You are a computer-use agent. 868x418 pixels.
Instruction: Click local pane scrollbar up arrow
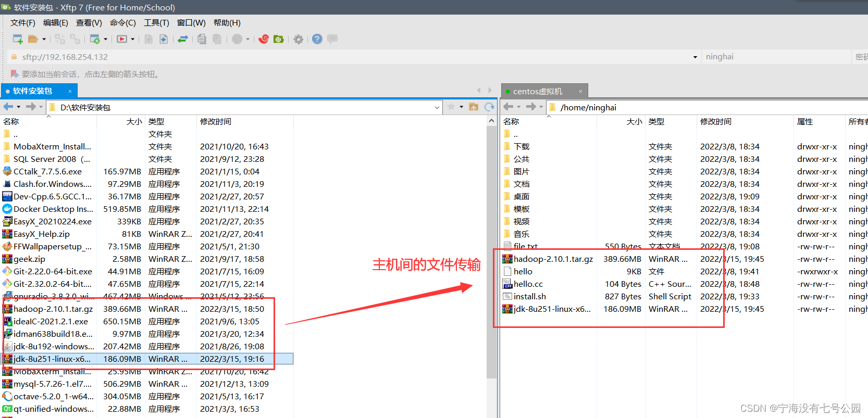(x=491, y=121)
